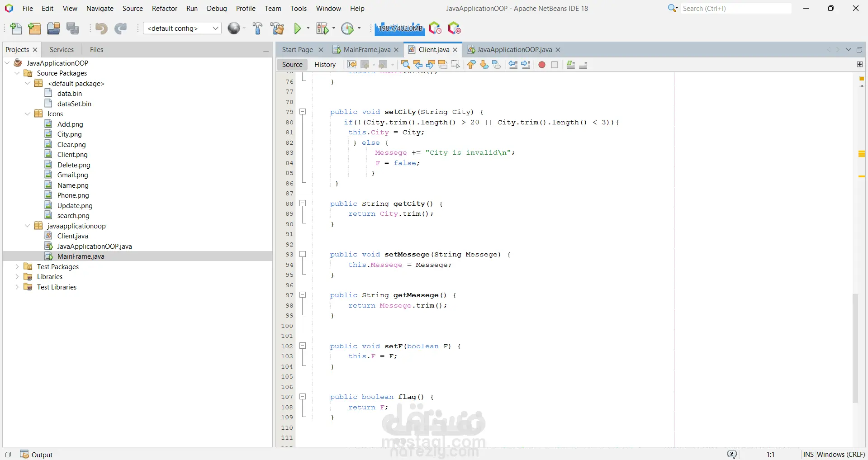Open the JavaApplicationOOP.java editor tab
This screenshot has width=868, height=460.
click(x=514, y=50)
